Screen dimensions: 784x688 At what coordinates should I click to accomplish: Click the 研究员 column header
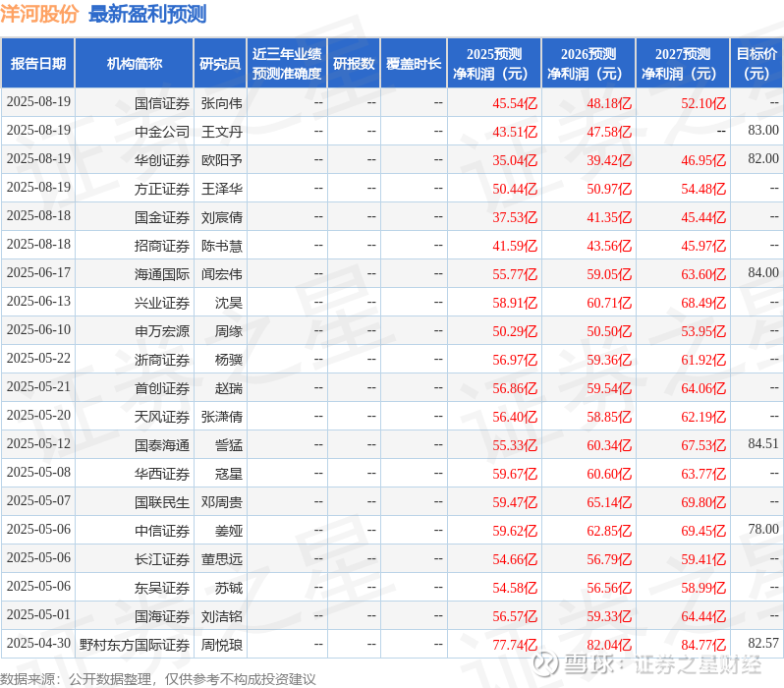coord(220,64)
